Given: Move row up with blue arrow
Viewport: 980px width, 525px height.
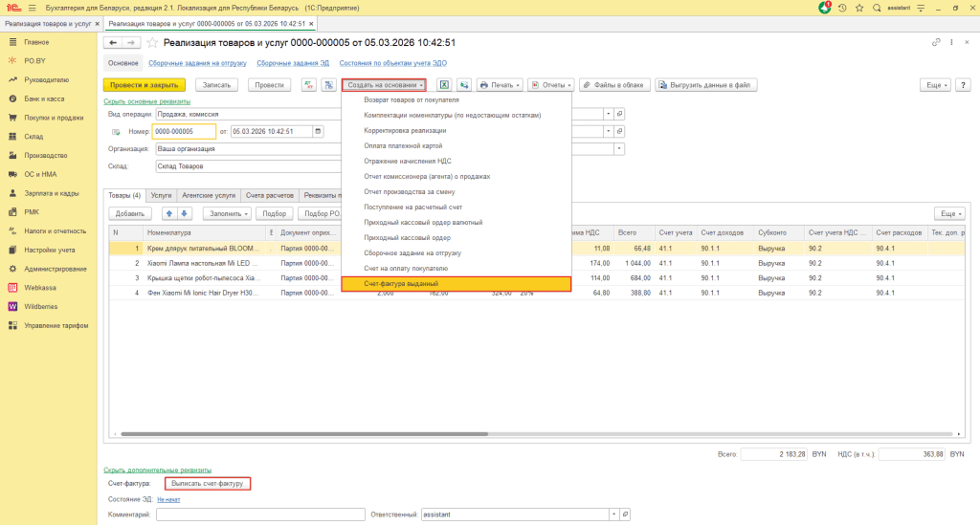Looking at the screenshot, I should [169, 212].
